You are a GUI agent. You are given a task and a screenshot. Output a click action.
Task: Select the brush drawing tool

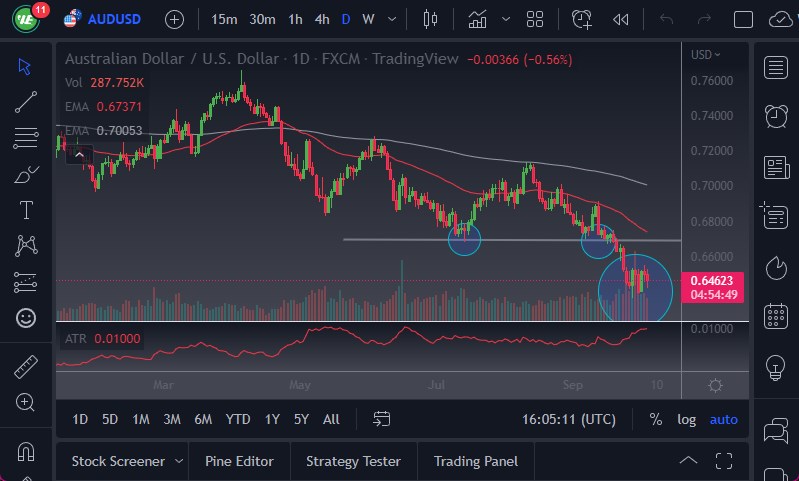coord(26,174)
